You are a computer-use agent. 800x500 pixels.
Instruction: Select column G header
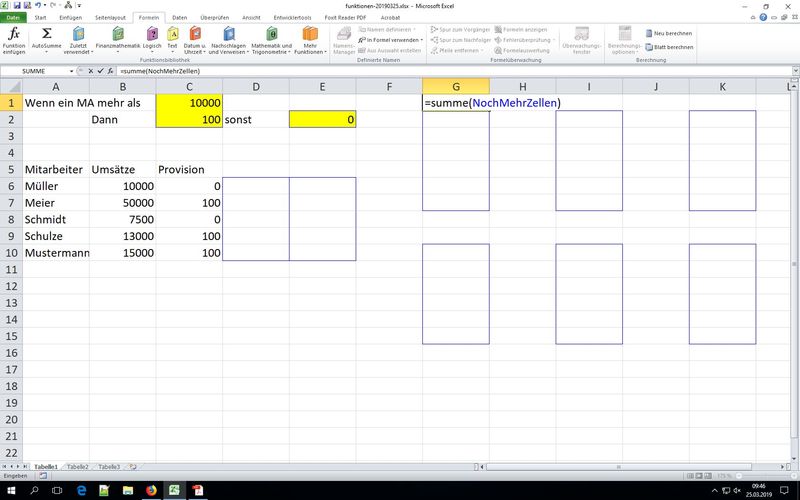(x=456, y=87)
